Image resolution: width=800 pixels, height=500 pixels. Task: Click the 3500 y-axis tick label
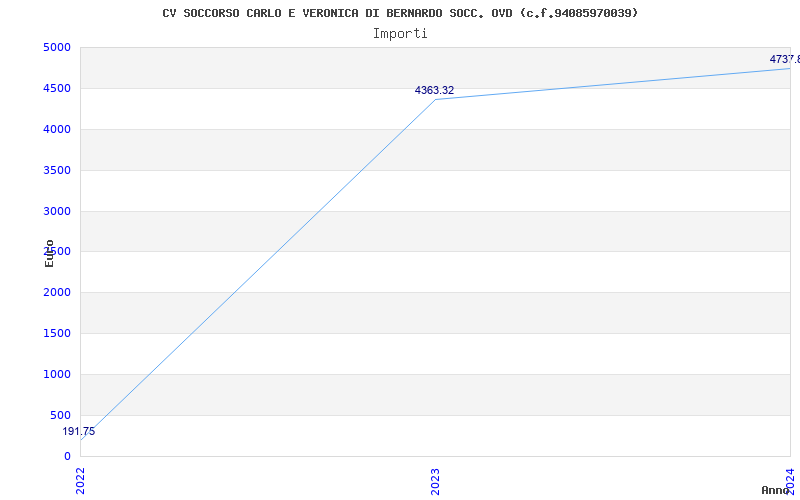57,170
